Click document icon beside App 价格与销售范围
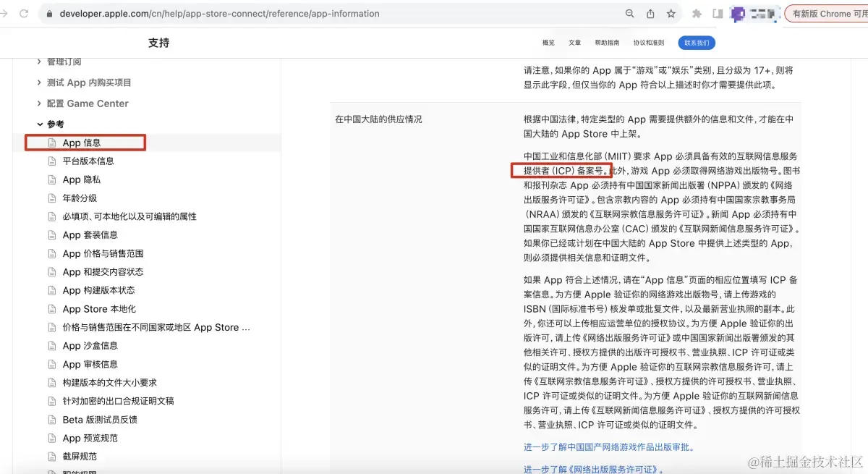Screen dimensions: 868x474 click(51, 253)
